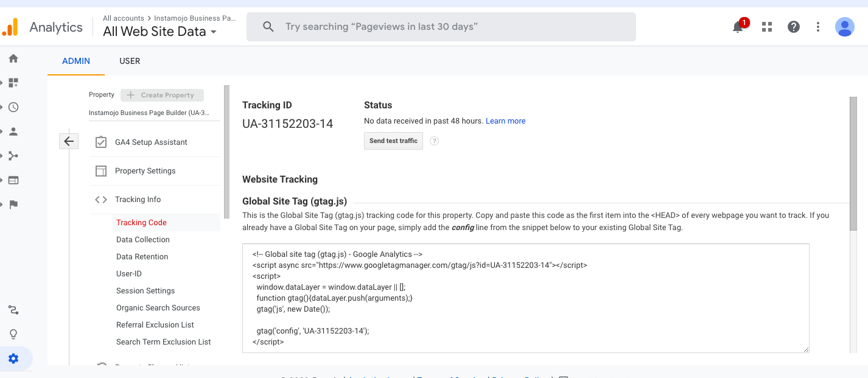
Task: Click the search magnifier icon
Action: click(268, 27)
